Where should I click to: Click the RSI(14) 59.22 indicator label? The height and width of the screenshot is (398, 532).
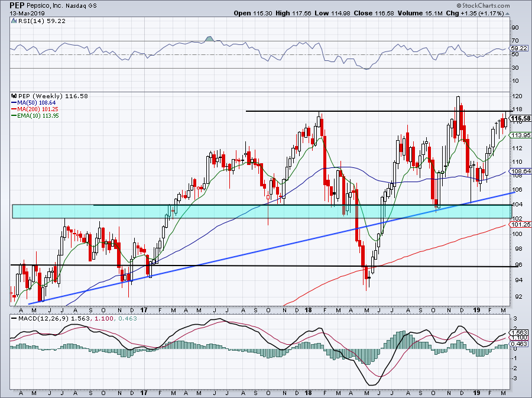[x=42, y=21]
